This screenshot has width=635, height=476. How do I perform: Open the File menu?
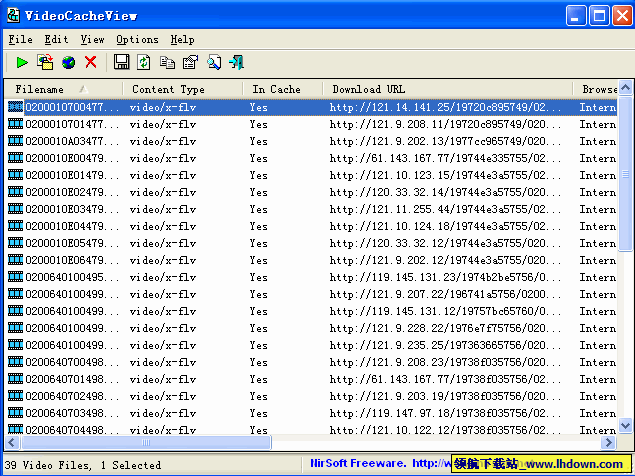(x=20, y=39)
